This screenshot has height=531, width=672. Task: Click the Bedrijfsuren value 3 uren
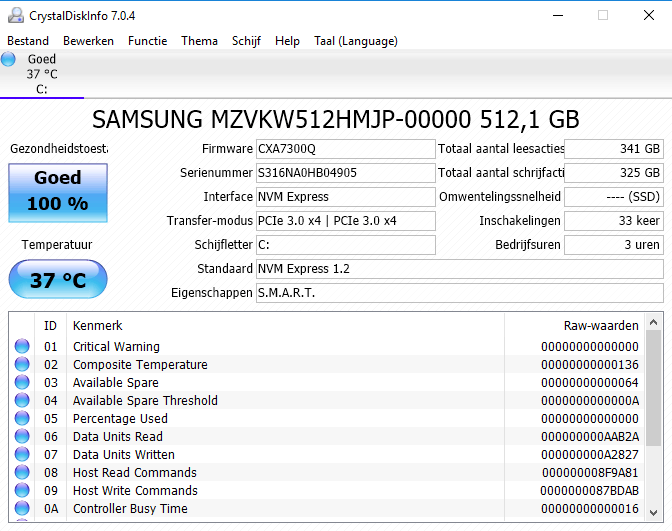[x=614, y=245]
